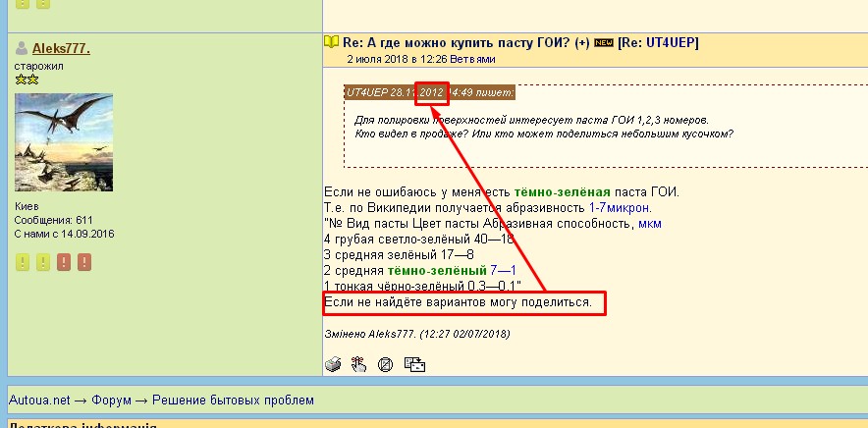Go to Форум in breadcrumb
The width and height of the screenshot is (868, 428).
click(x=127, y=400)
